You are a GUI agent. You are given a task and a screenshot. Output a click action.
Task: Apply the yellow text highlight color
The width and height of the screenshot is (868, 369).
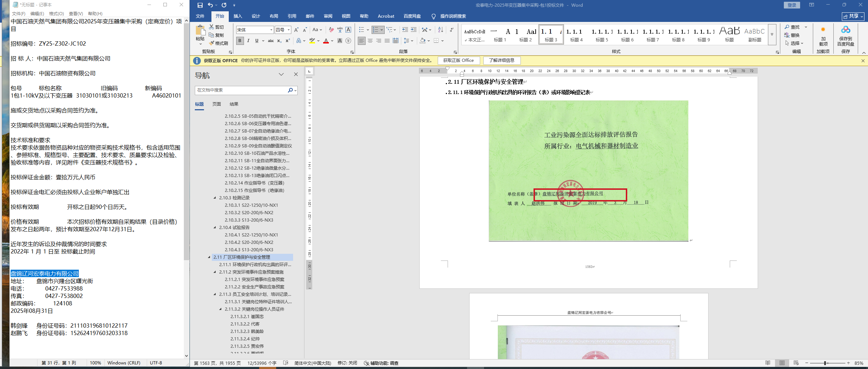[x=312, y=41]
